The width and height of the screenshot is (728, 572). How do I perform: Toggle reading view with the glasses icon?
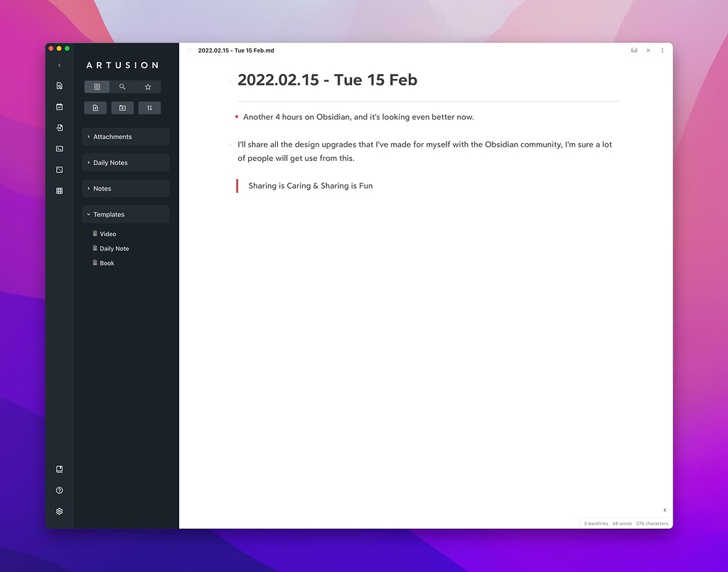(x=634, y=51)
